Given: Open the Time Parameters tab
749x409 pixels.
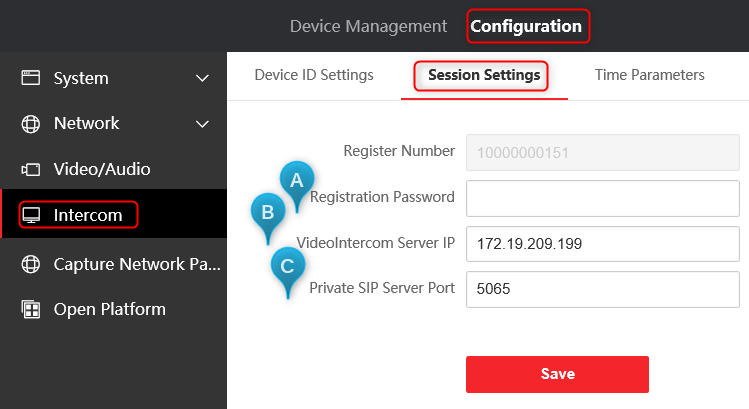Looking at the screenshot, I should point(649,75).
